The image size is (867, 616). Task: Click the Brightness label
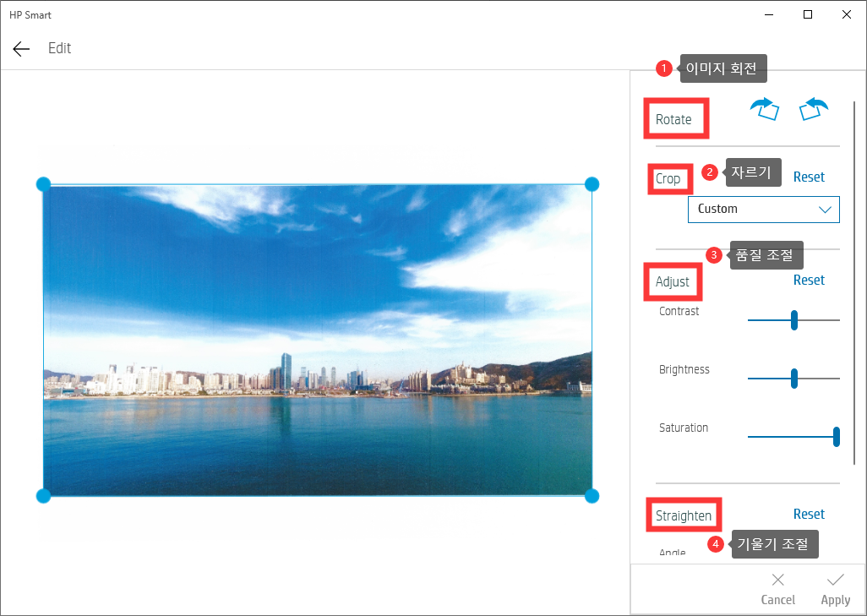[x=684, y=369]
